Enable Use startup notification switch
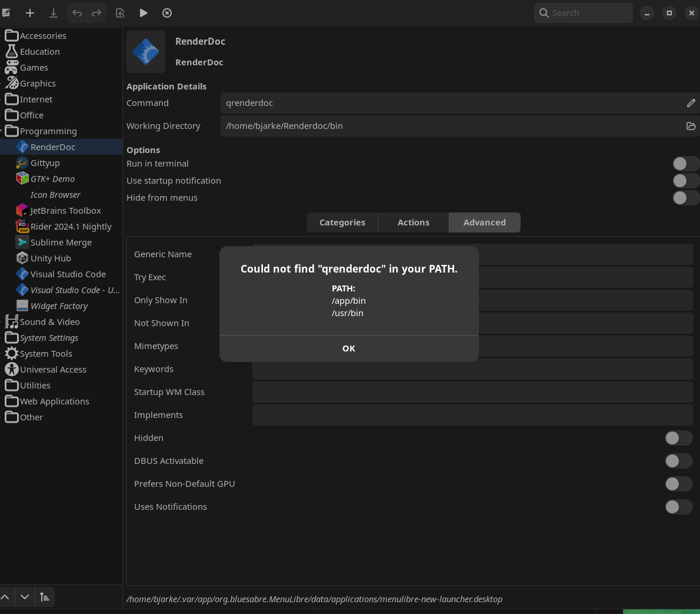Screen dimensions: 700x614 point(685,181)
